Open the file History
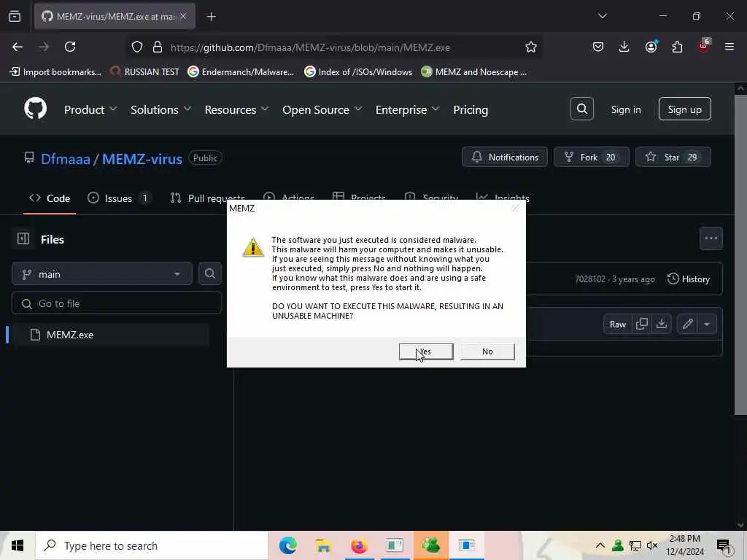 click(689, 279)
